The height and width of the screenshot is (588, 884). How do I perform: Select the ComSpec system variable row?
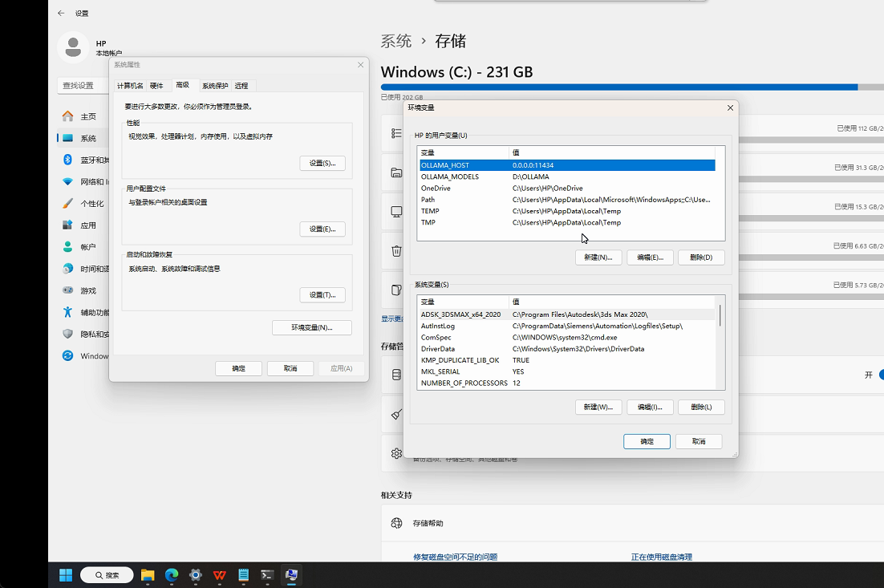pyautogui.click(x=567, y=337)
